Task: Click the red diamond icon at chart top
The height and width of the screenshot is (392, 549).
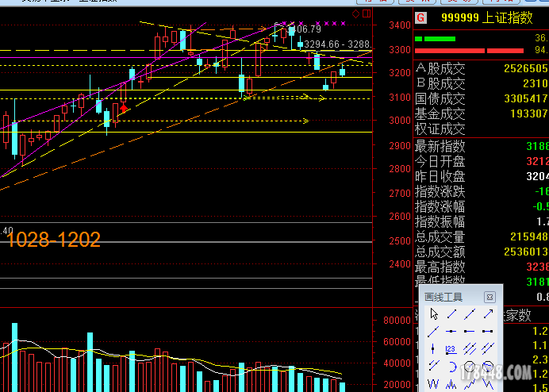Action: tap(355, 13)
